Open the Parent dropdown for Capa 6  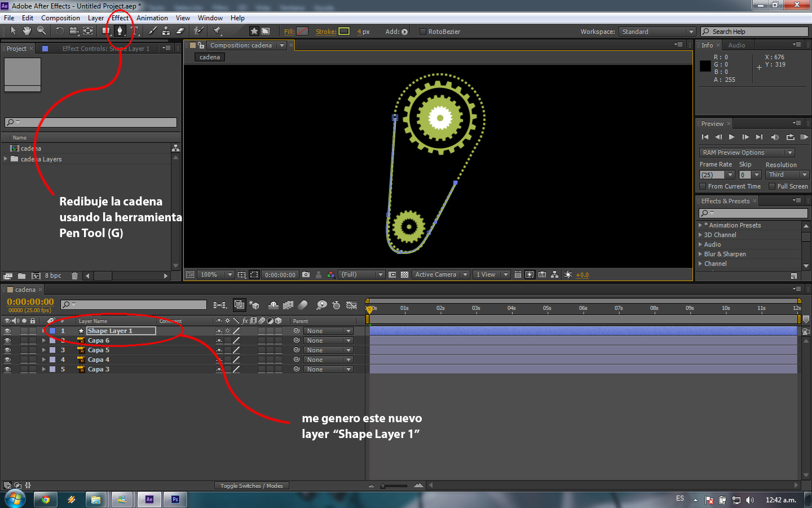pos(328,341)
